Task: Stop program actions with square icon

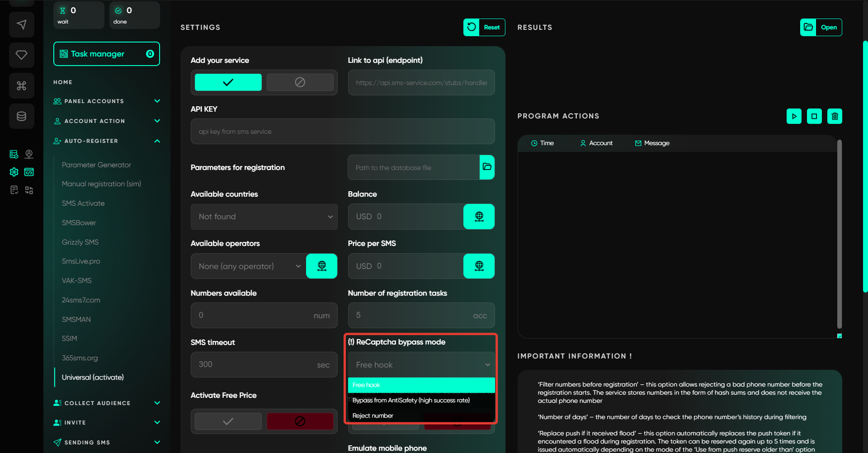Action: pyautogui.click(x=814, y=116)
